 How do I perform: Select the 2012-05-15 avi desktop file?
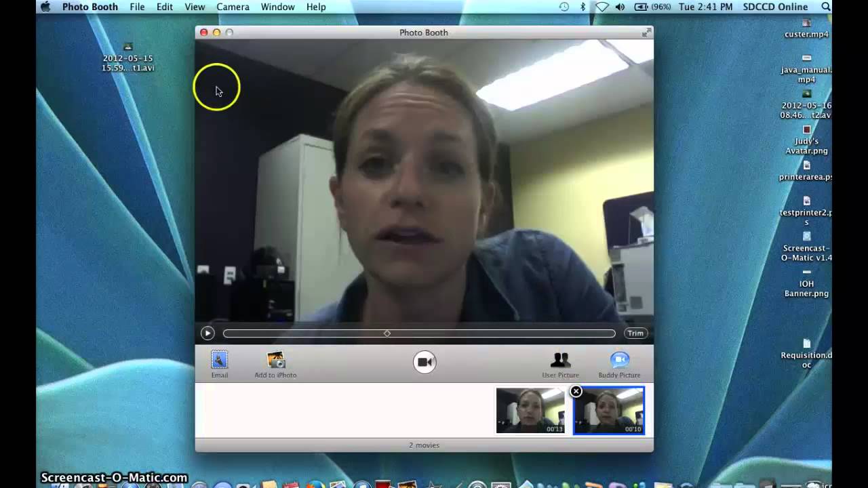[x=127, y=58]
